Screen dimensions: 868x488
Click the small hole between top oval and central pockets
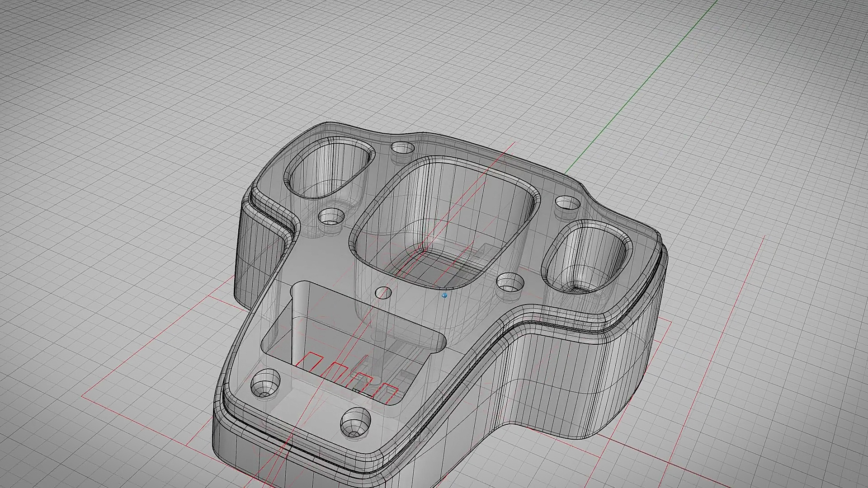point(403,147)
